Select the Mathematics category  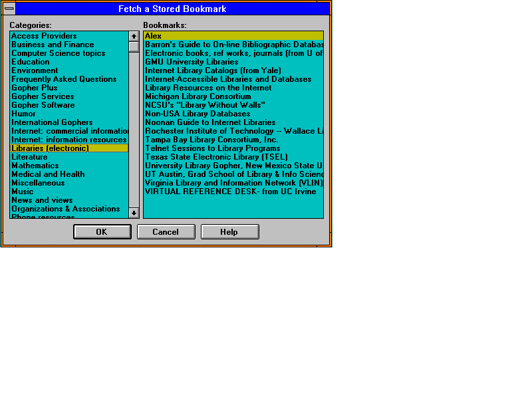pyautogui.click(x=69, y=166)
